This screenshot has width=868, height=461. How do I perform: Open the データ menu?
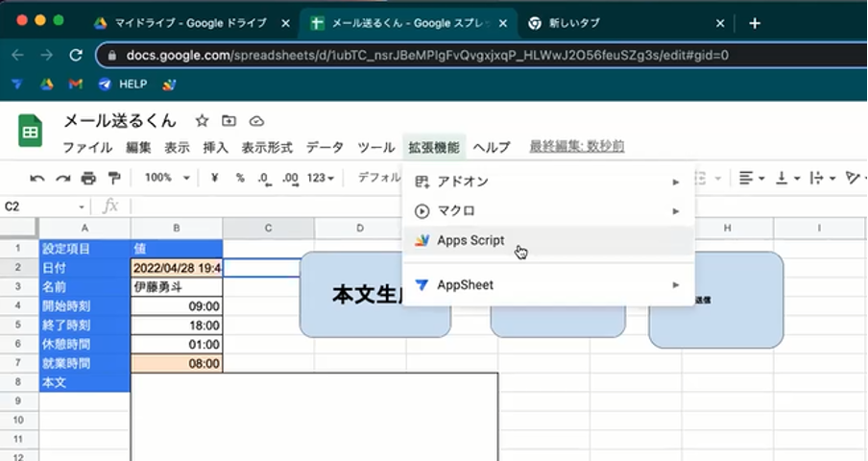point(325,147)
